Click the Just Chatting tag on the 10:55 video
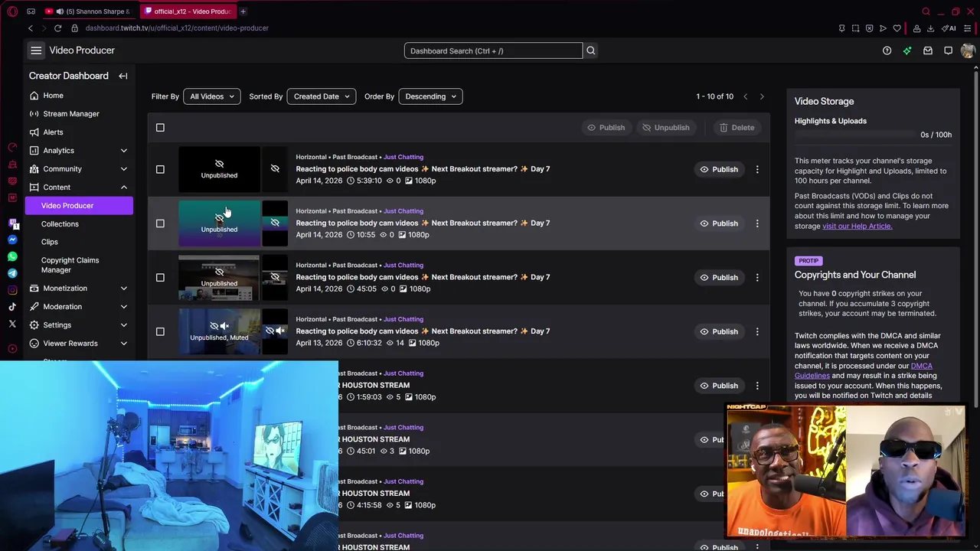 (x=403, y=211)
